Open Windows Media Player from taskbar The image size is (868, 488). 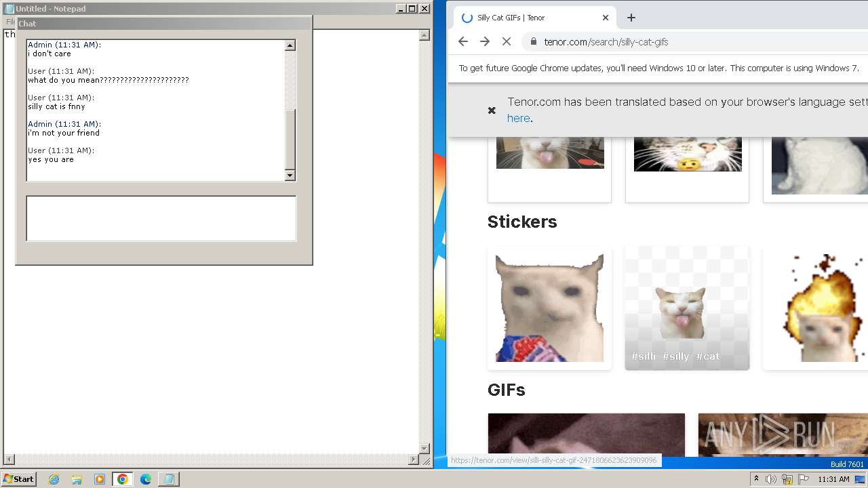[100, 479]
